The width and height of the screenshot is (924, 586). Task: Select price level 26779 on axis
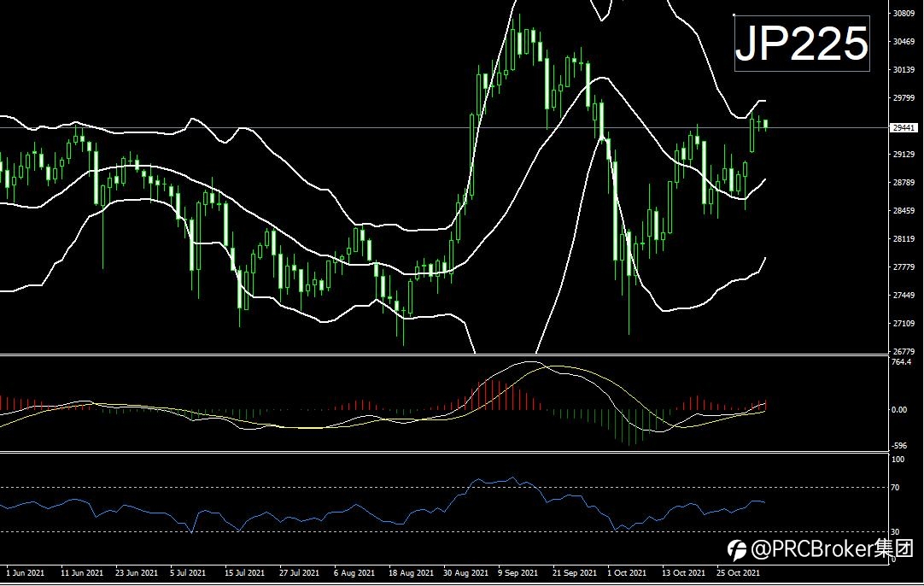tap(904, 351)
